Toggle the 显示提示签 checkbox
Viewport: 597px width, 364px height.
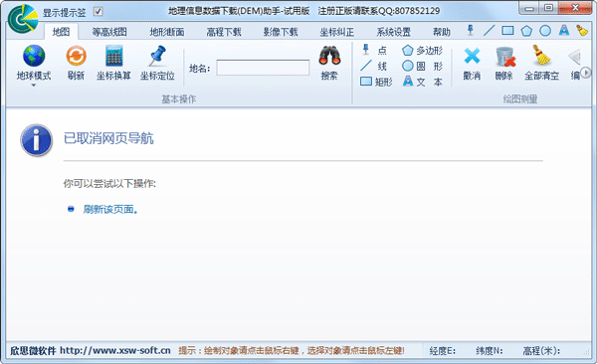pos(98,12)
